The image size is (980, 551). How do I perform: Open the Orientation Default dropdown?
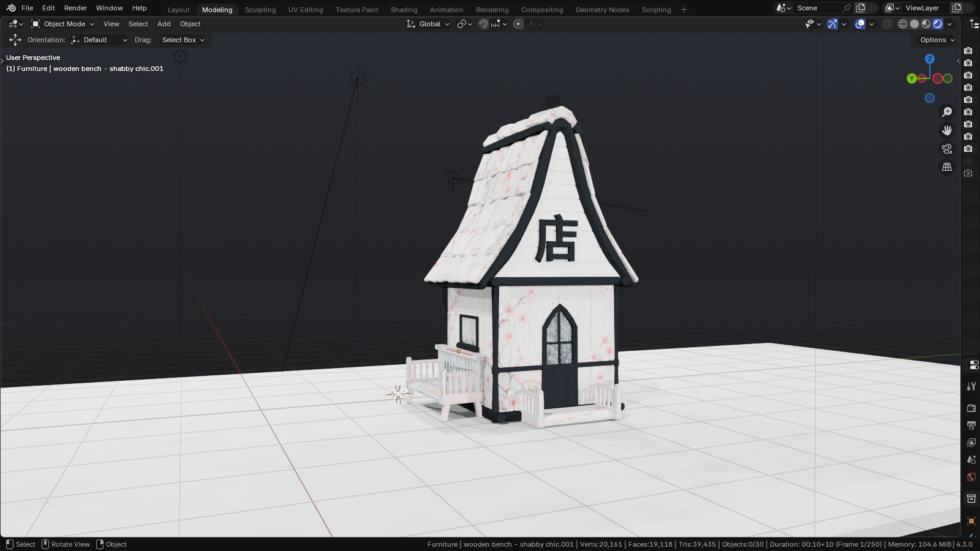point(99,40)
